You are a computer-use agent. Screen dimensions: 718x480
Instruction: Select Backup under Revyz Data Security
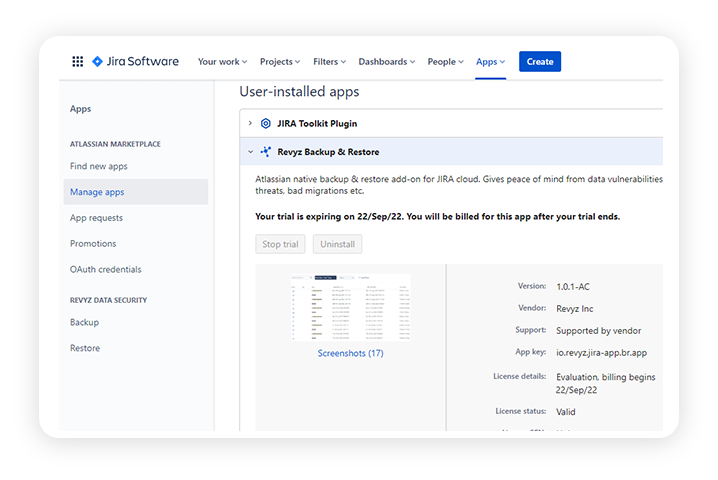pyautogui.click(x=84, y=322)
